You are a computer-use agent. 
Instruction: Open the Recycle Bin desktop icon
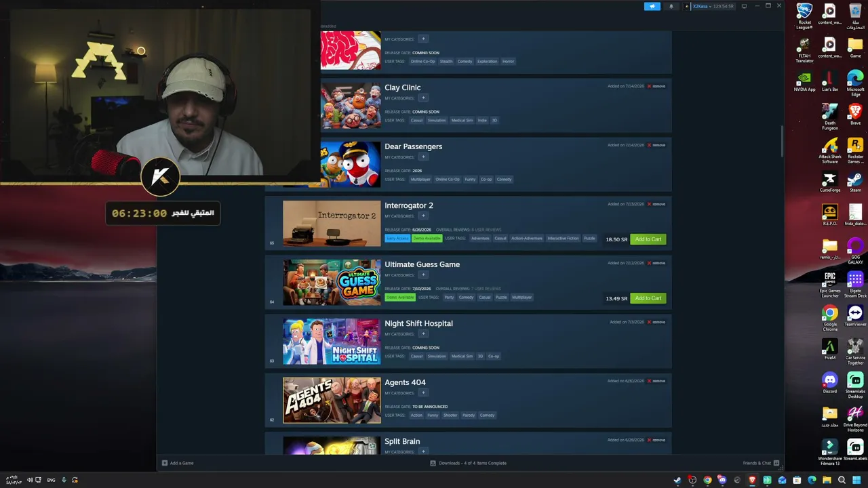click(855, 16)
